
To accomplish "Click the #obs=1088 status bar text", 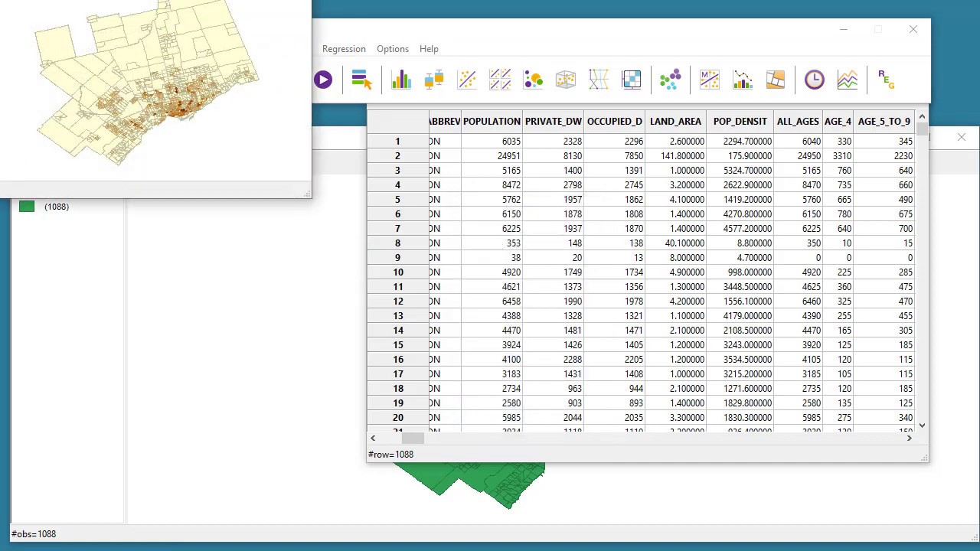I will point(34,534).
